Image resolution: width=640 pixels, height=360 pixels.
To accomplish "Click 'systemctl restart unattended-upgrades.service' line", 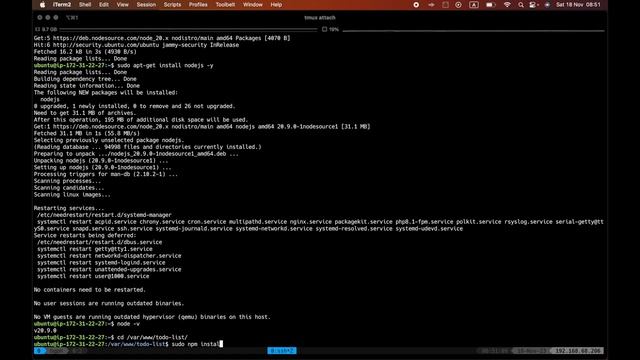I will click(109, 269).
